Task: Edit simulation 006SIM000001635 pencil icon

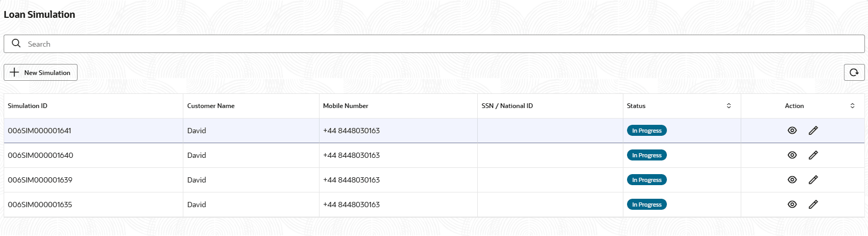Action: [x=813, y=205]
